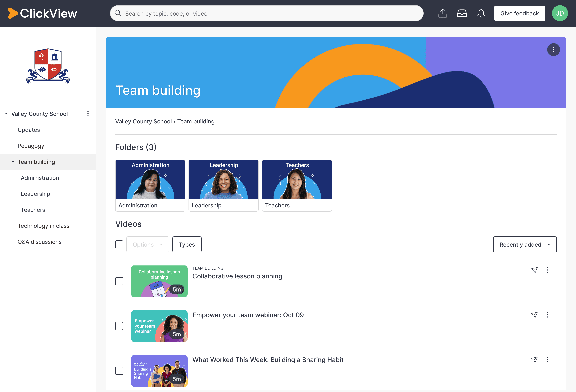The height and width of the screenshot is (392, 576).
Task: Open the Leadership folder card
Action: (224, 186)
